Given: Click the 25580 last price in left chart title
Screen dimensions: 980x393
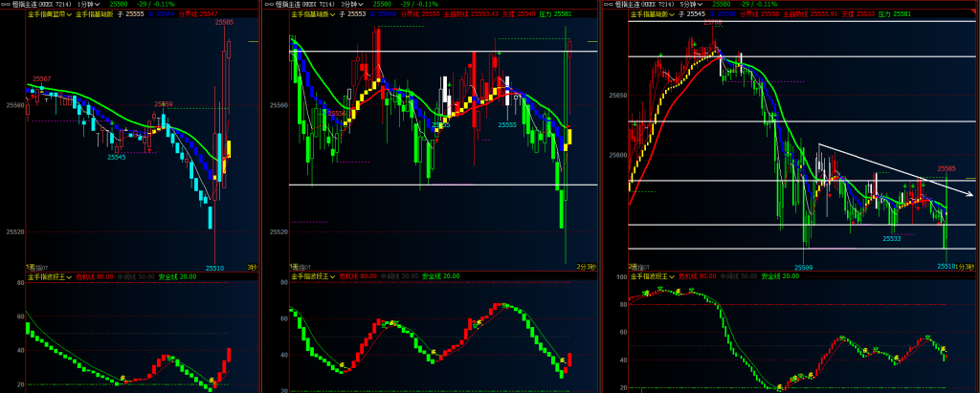Looking at the screenshot, I should pyautogui.click(x=119, y=4).
